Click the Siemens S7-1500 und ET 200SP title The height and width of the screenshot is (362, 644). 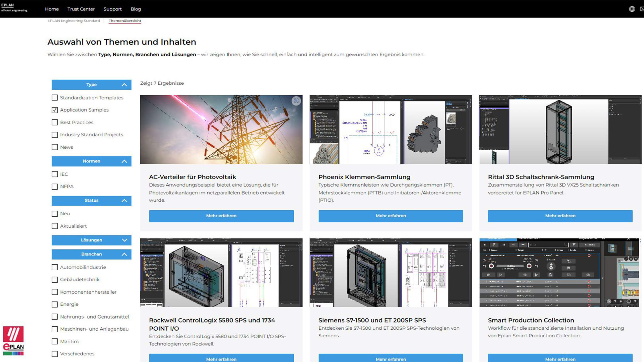coord(372,320)
